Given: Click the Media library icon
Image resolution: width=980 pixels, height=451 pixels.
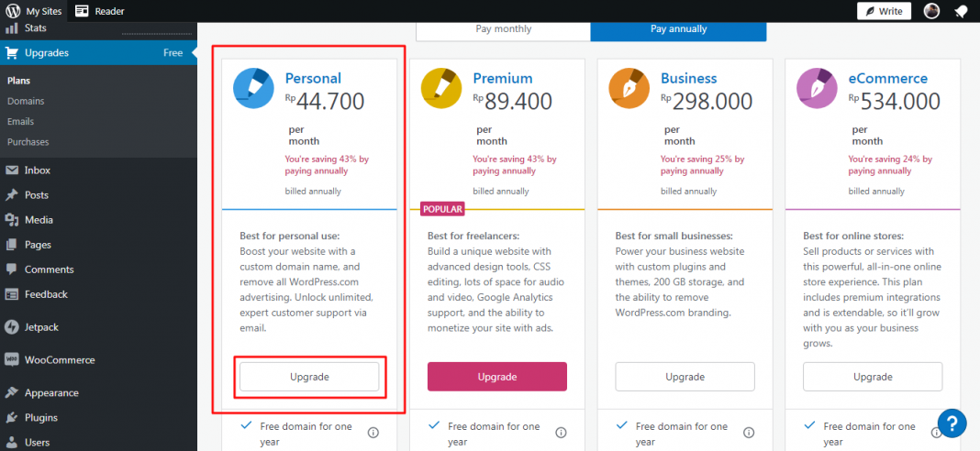Looking at the screenshot, I should point(11,220).
